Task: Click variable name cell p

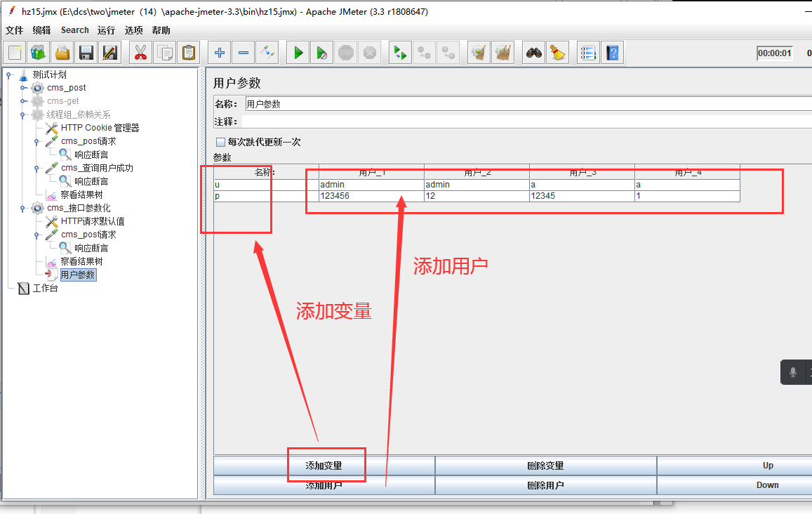Action: (266, 196)
